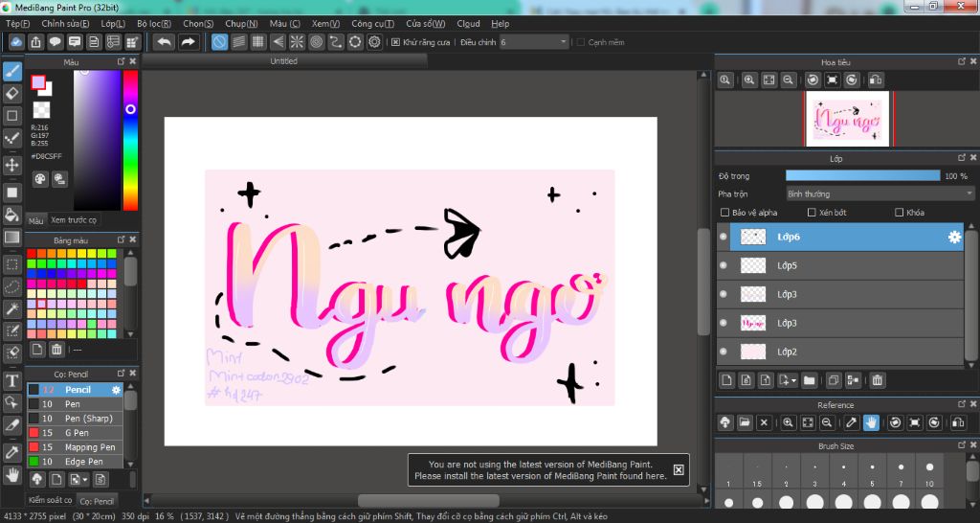
Task: Click the update notification message
Action: coord(541,469)
